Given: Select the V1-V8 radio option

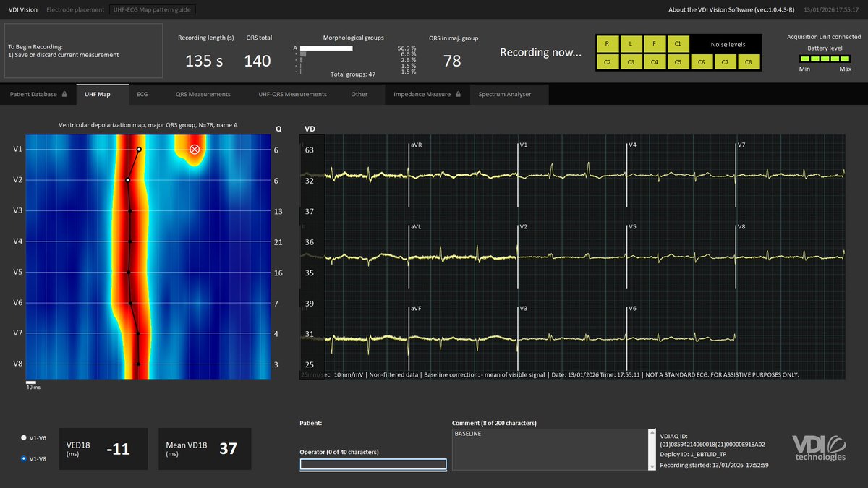Looking at the screenshot, I should tap(24, 458).
